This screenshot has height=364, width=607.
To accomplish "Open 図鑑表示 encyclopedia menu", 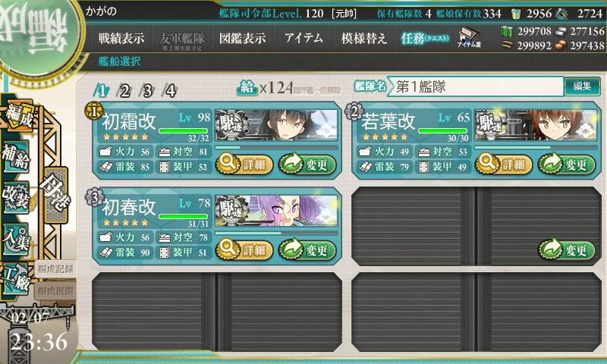I will tap(243, 38).
